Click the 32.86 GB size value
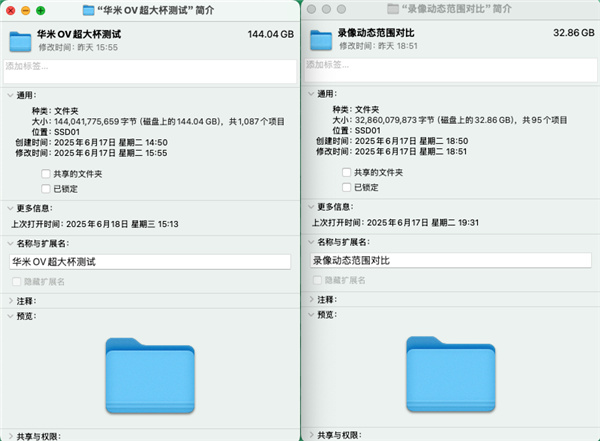This screenshot has height=441, width=600. click(x=574, y=33)
